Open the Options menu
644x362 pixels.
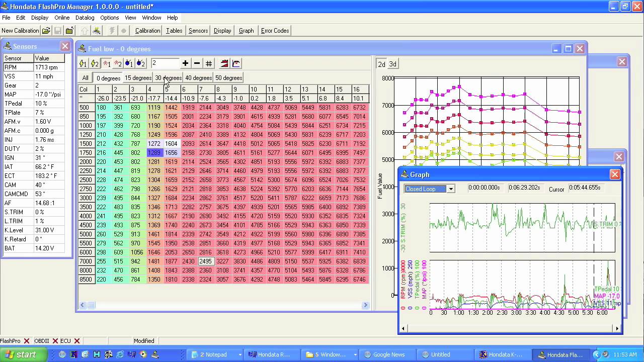pyautogui.click(x=109, y=18)
